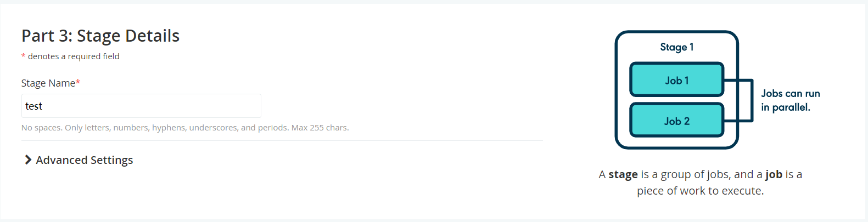The width and height of the screenshot is (868, 222).
Task: Expand the Advanced Settings chevron arrow
Action: pyautogui.click(x=28, y=160)
